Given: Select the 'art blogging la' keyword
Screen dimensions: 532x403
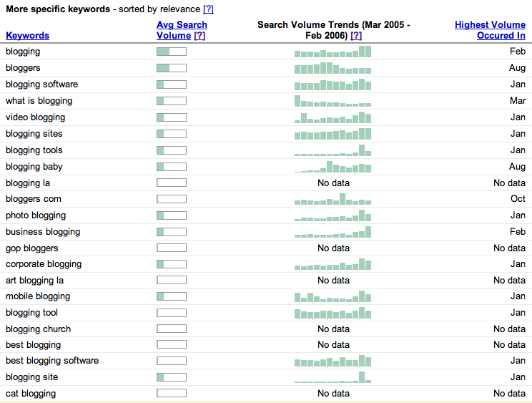Looking at the screenshot, I should [x=34, y=281].
